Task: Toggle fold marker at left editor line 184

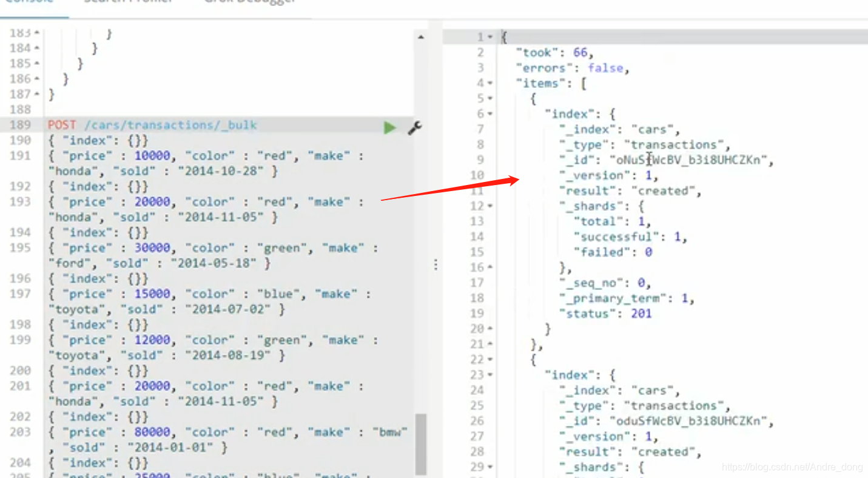Action: 38,48
